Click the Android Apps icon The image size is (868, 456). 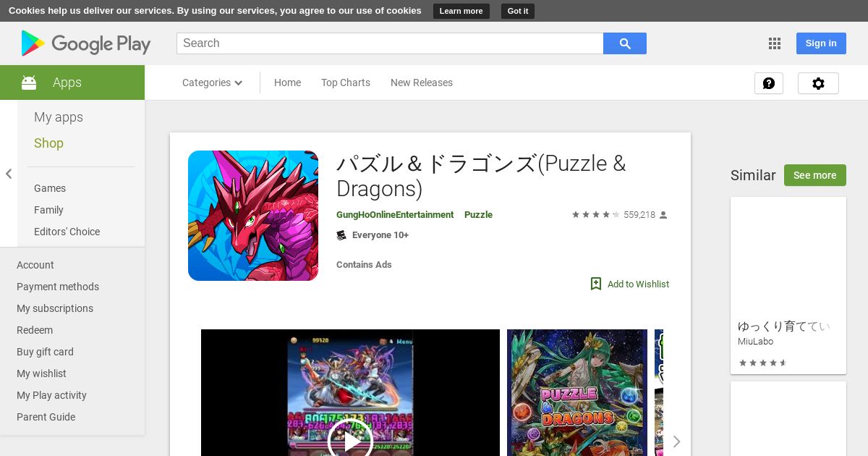[x=29, y=83]
